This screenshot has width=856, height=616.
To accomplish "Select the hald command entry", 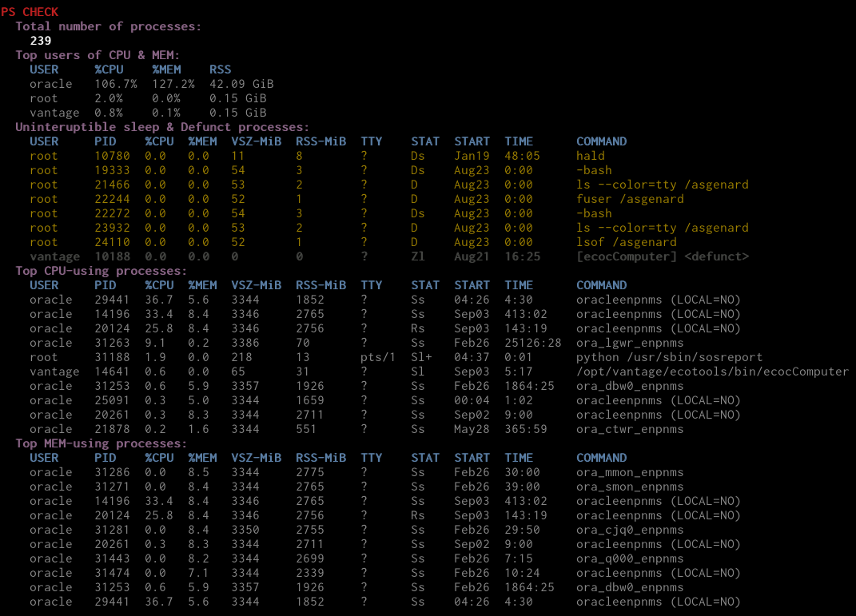I will click(x=590, y=156).
